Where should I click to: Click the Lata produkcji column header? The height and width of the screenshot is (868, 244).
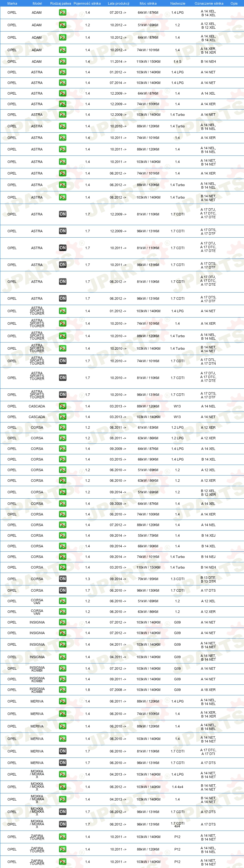(x=119, y=3)
